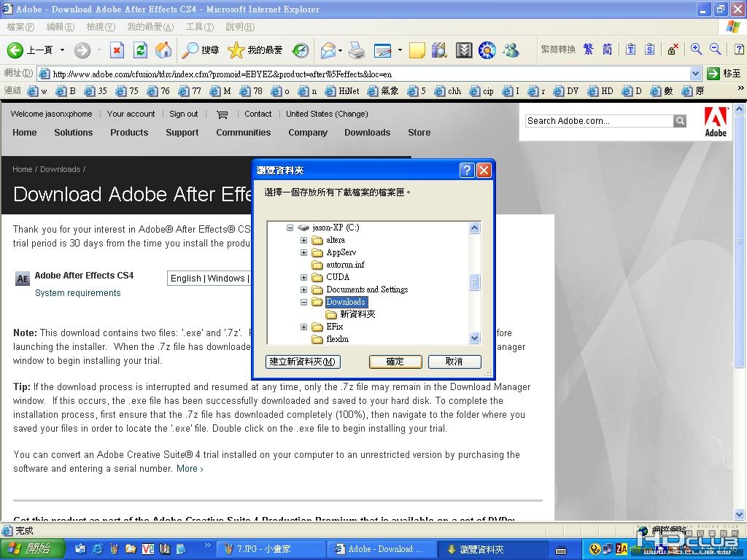Click the gray Forward arrow icon

pos(82,50)
